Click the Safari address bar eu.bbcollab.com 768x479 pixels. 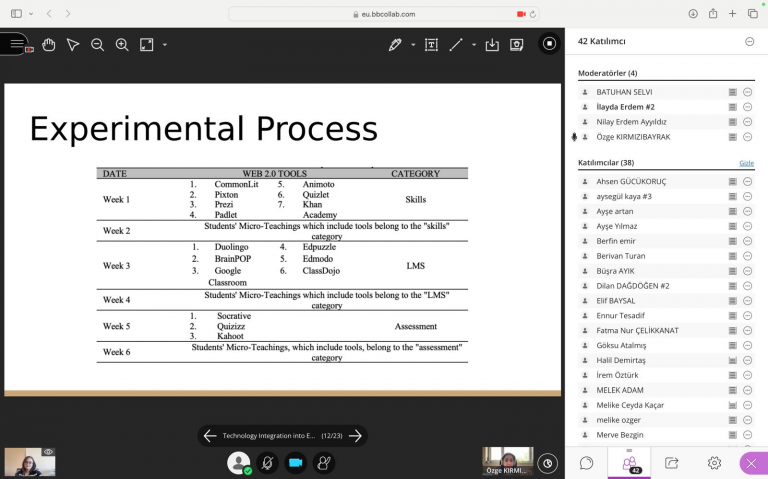tap(384, 14)
